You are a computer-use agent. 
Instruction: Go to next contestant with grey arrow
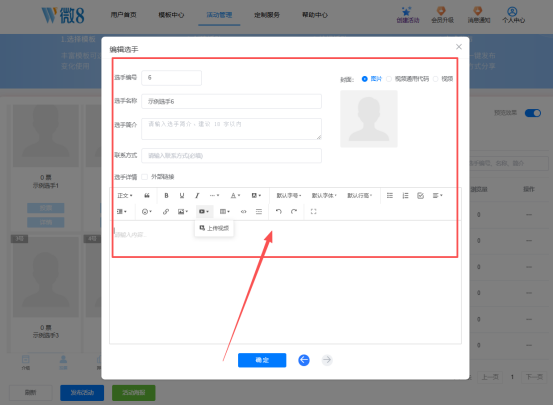[x=327, y=360]
